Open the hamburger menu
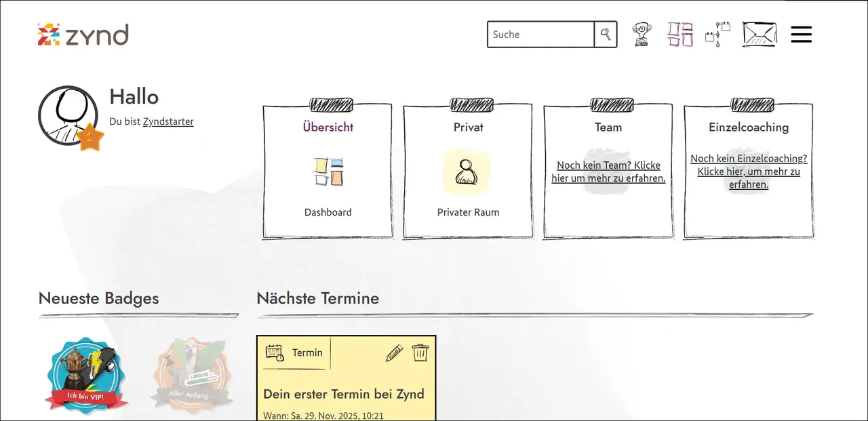Screen dimensions: 868x421 pyautogui.click(x=801, y=35)
